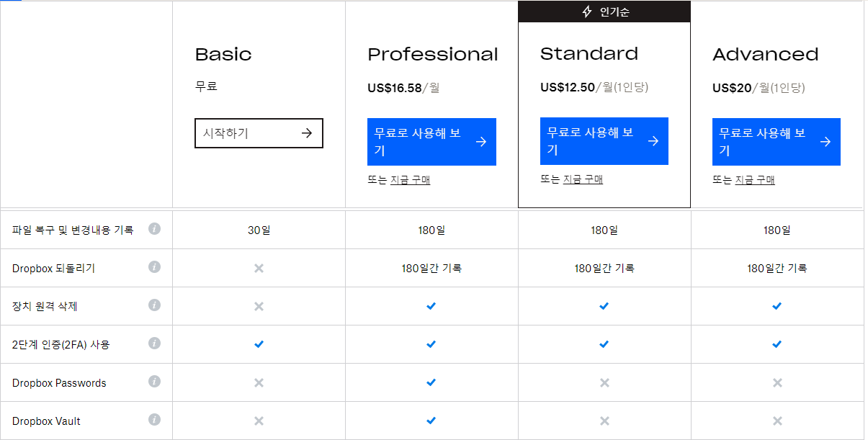Screen dimensions: 868x440
Task: Click the 파일 복구 및 변경내용 기록 label
Action: [73, 230]
